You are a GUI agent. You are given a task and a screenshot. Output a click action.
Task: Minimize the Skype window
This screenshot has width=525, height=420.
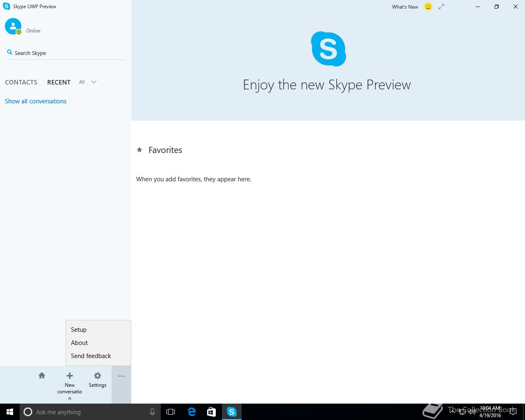pyautogui.click(x=478, y=7)
